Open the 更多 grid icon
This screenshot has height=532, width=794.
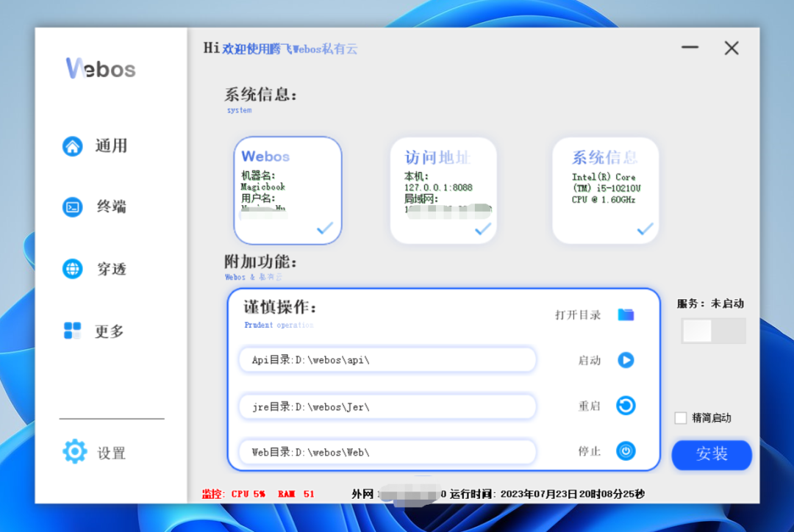72,331
